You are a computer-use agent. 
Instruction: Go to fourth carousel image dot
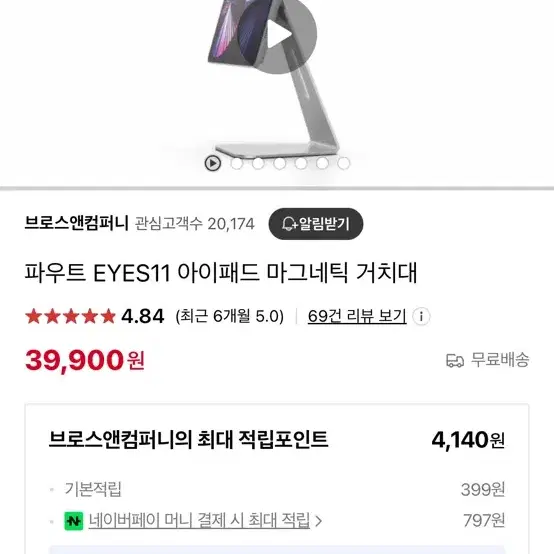(x=279, y=163)
